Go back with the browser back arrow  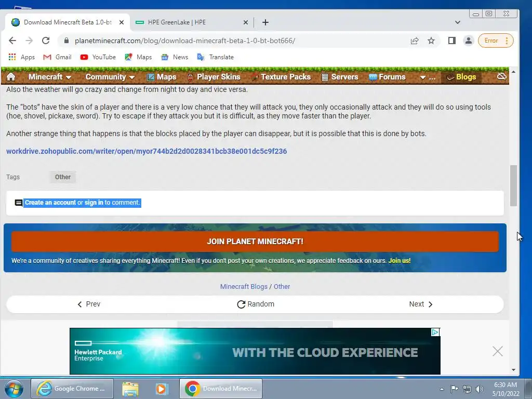coord(12,41)
